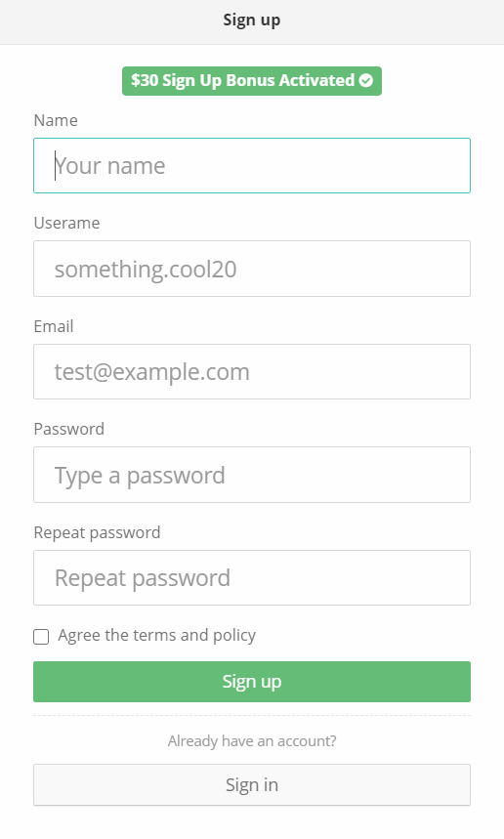The width and height of the screenshot is (504, 839).
Task: Click the $30 Sign Up Bonus Activated badge
Action: point(251,81)
